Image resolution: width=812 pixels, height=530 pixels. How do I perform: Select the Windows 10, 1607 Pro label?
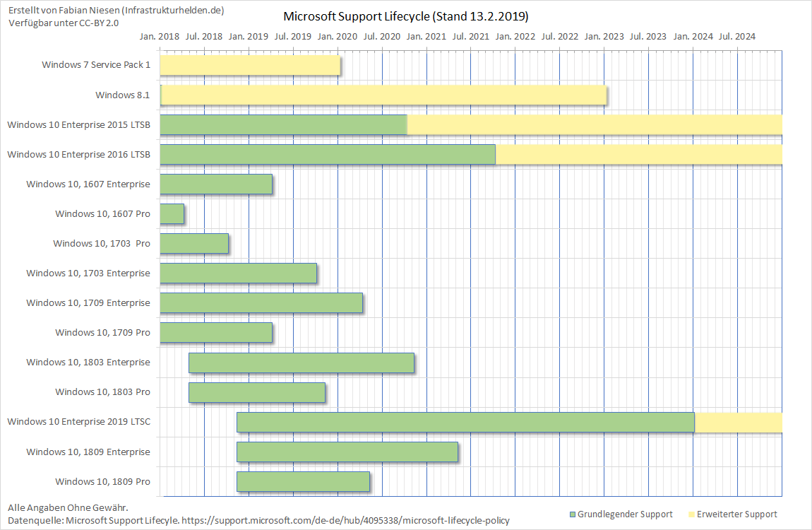click(102, 213)
